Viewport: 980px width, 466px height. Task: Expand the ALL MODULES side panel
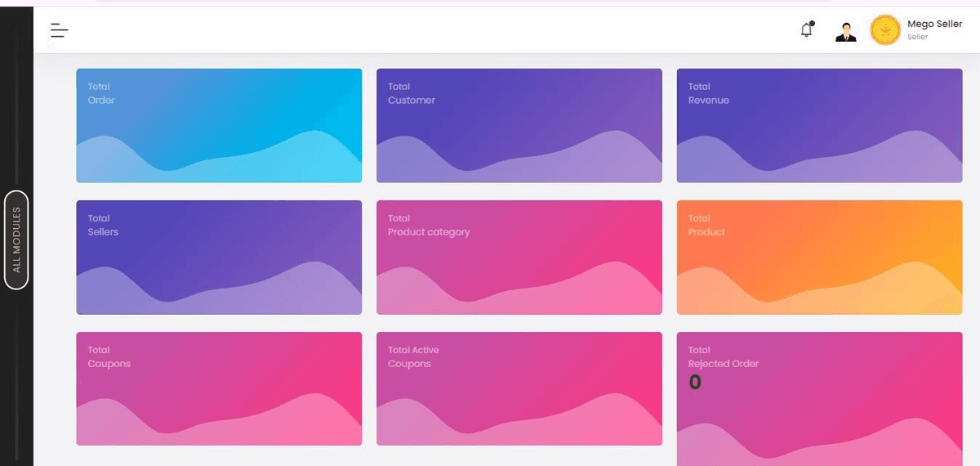pyautogui.click(x=16, y=240)
